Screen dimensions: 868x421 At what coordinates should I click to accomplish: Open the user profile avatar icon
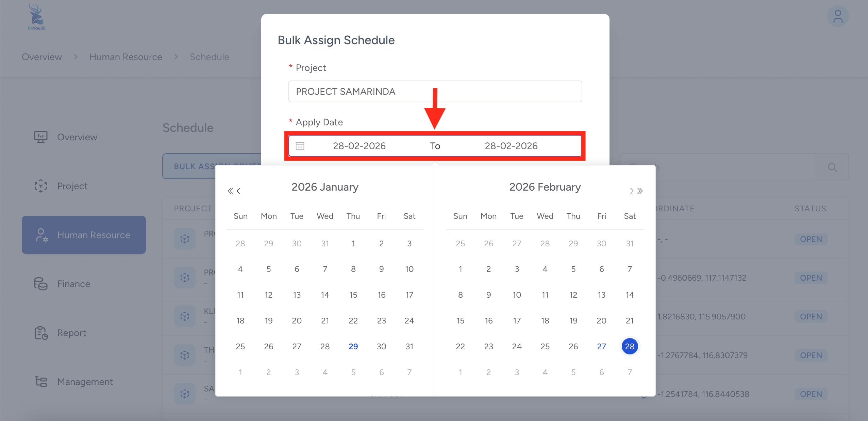point(838,17)
